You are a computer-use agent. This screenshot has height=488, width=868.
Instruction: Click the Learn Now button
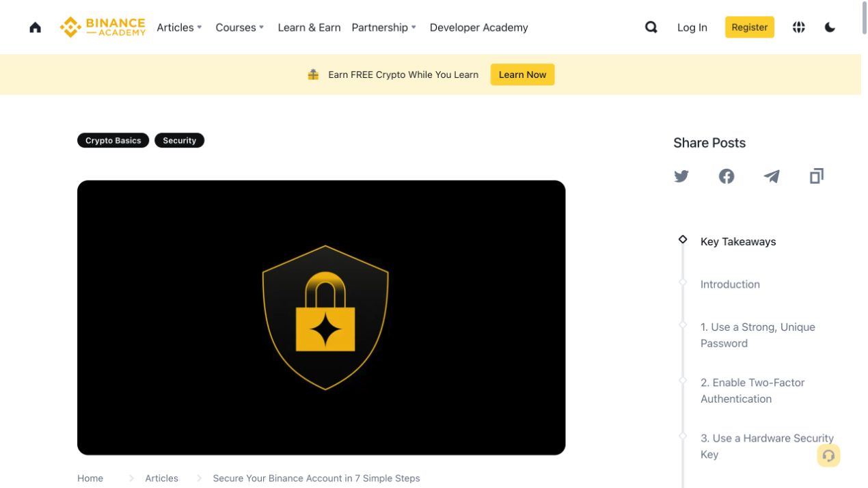click(522, 74)
